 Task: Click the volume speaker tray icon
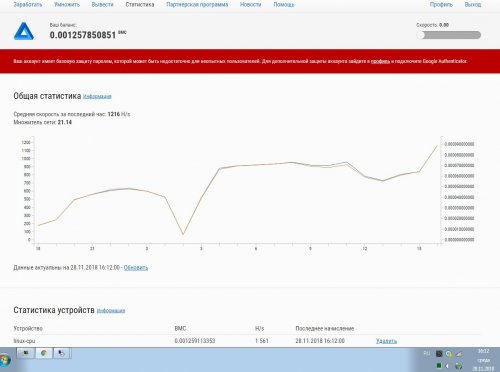pos(447,366)
